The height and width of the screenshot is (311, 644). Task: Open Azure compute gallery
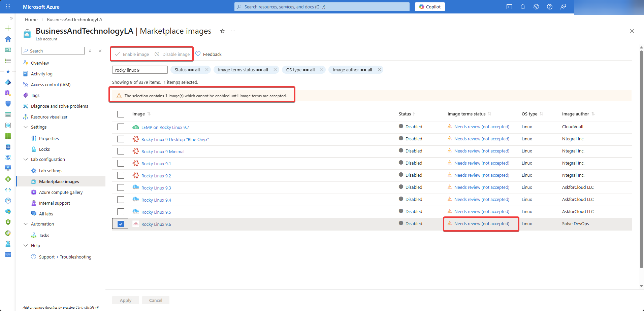click(x=61, y=192)
